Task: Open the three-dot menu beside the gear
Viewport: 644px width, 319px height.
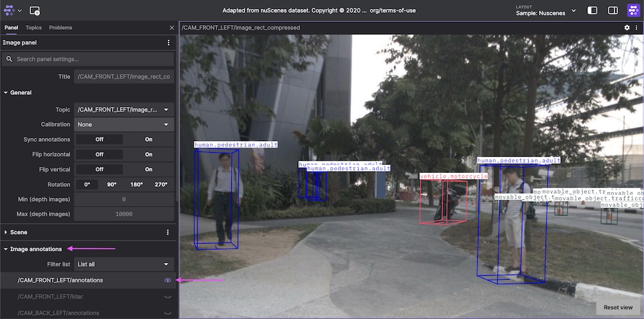Action: pyautogui.click(x=637, y=28)
